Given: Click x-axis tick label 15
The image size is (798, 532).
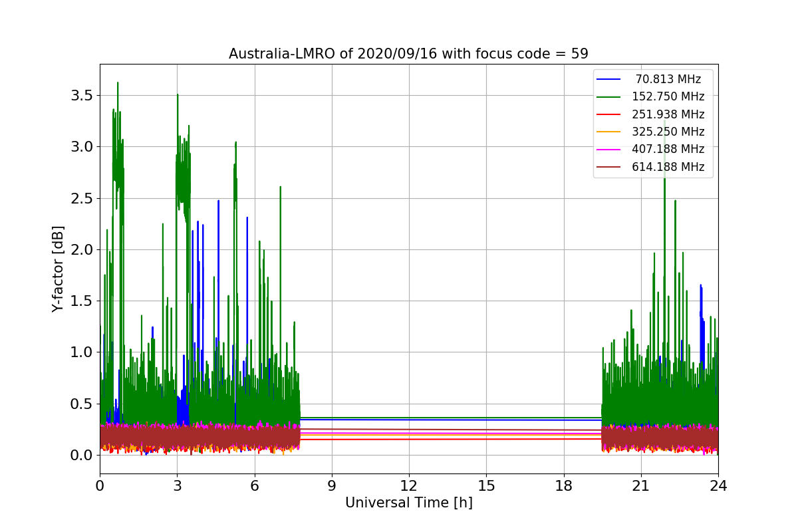Looking at the screenshot, I should 486,485.
